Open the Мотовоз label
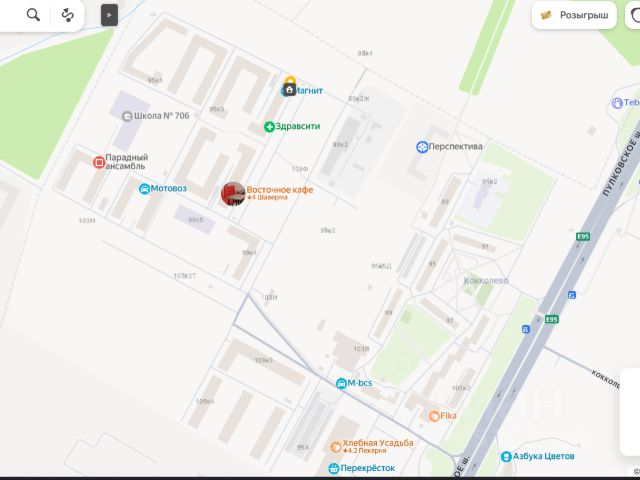The image size is (640, 480). 169,188
